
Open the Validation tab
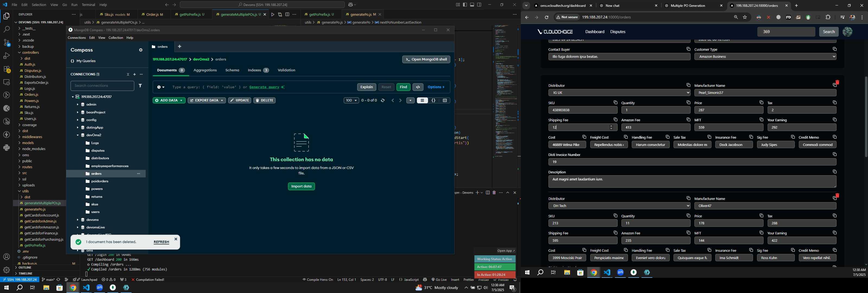click(286, 71)
